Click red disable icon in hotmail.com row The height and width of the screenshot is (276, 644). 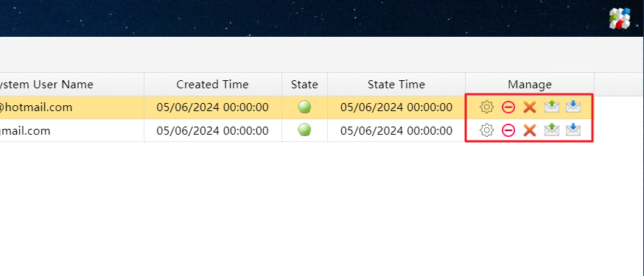pos(508,107)
